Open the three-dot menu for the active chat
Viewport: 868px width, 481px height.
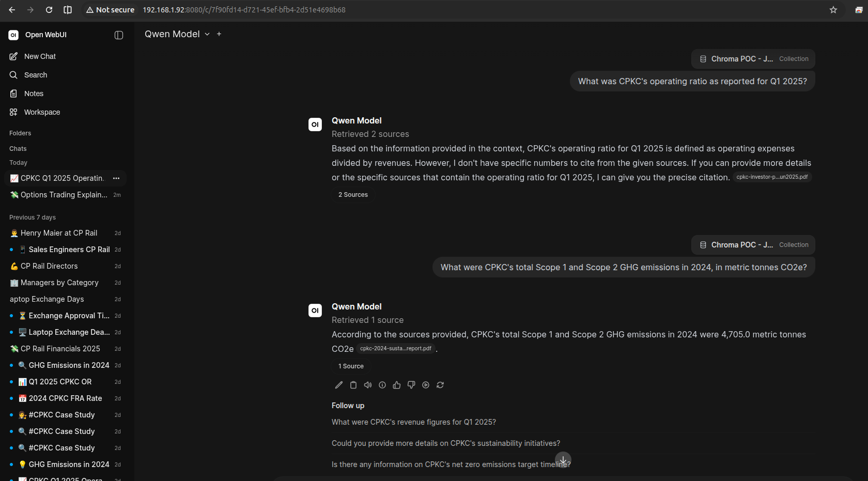(116, 178)
